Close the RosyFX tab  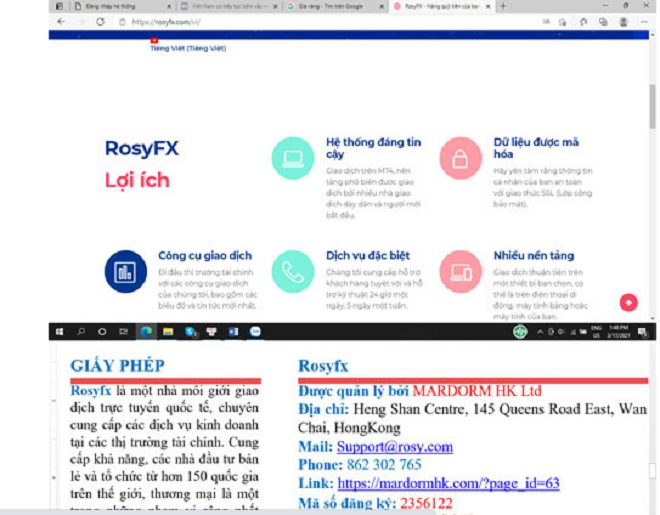tap(488, 6)
